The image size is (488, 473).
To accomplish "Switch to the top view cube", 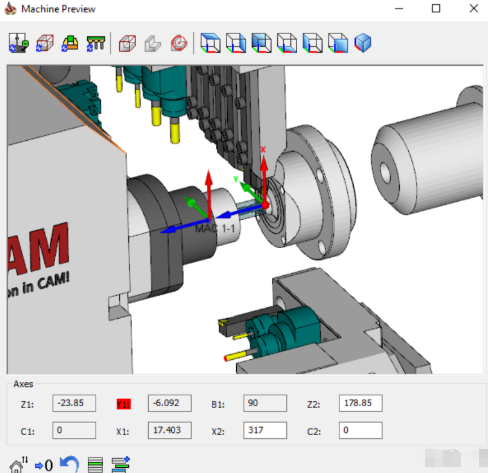I will pyautogui.click(x=210, y=43).
